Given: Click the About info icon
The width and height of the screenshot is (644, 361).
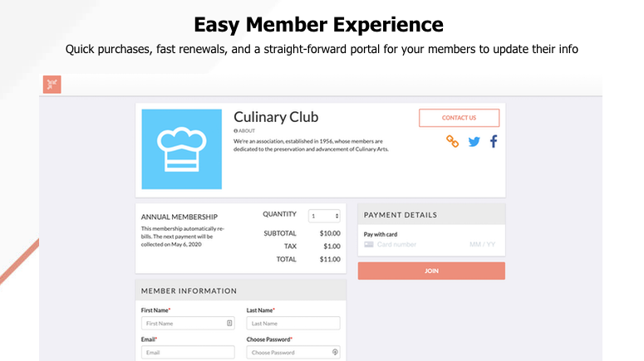Looking at the screenshot, I should pos(236,131).
